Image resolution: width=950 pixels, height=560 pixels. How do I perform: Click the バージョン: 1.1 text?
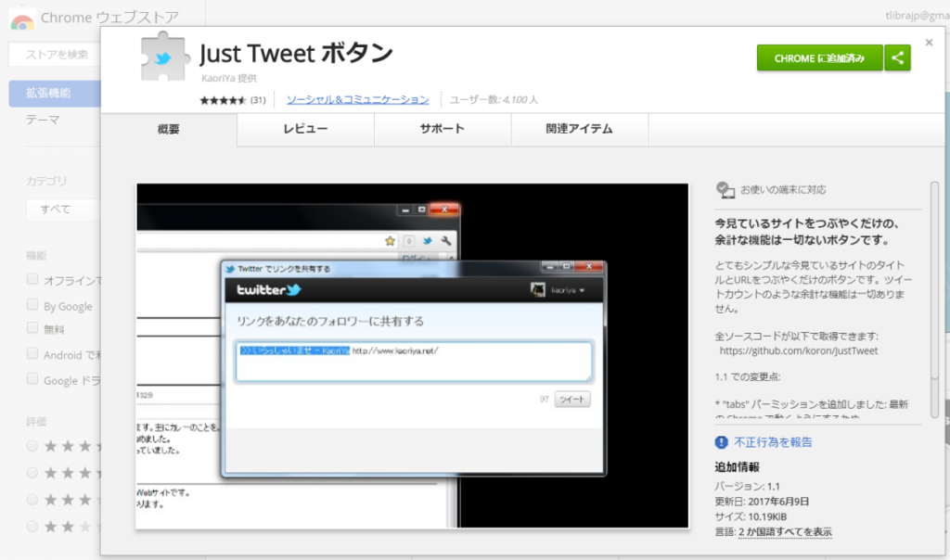click(x=747, y=486)
